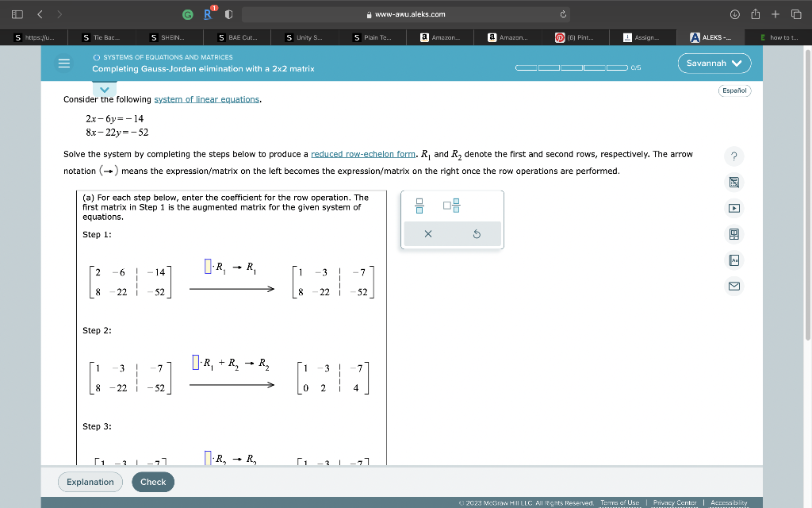
Task: Click the help question mark icon
Action: pyautogui.click(x=733, y=156)
